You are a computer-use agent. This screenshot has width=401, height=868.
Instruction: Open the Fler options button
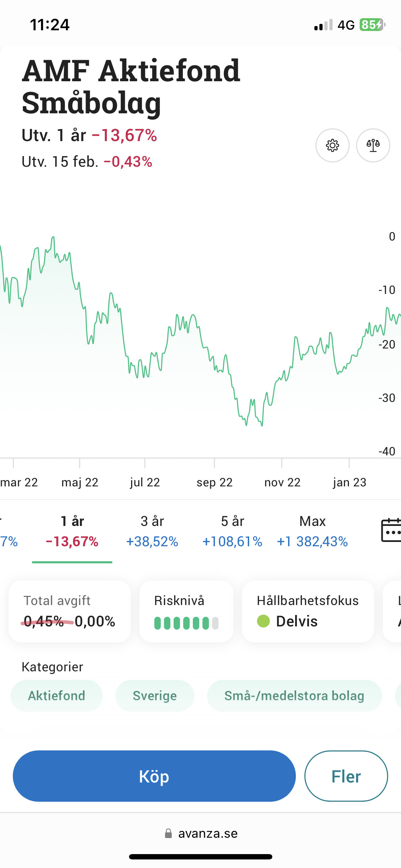point(346,776)
